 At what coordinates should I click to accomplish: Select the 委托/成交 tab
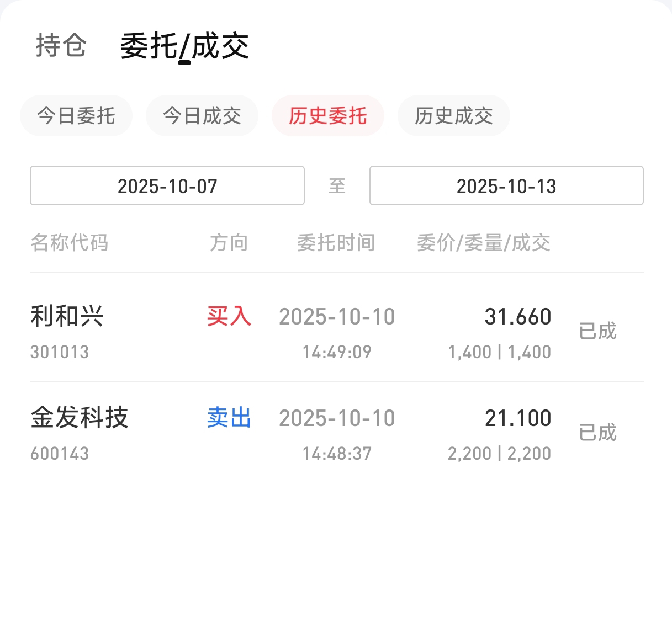184,46
